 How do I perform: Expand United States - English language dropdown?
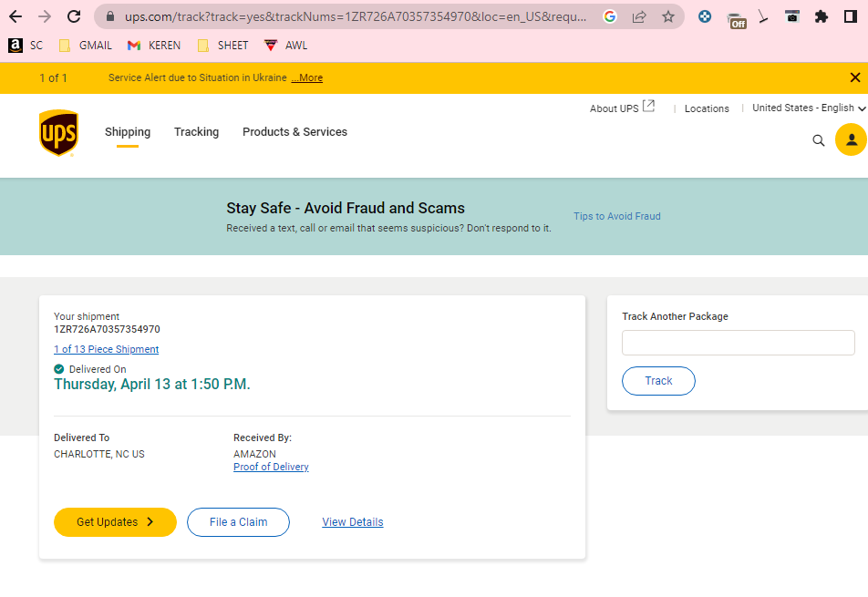808,108
